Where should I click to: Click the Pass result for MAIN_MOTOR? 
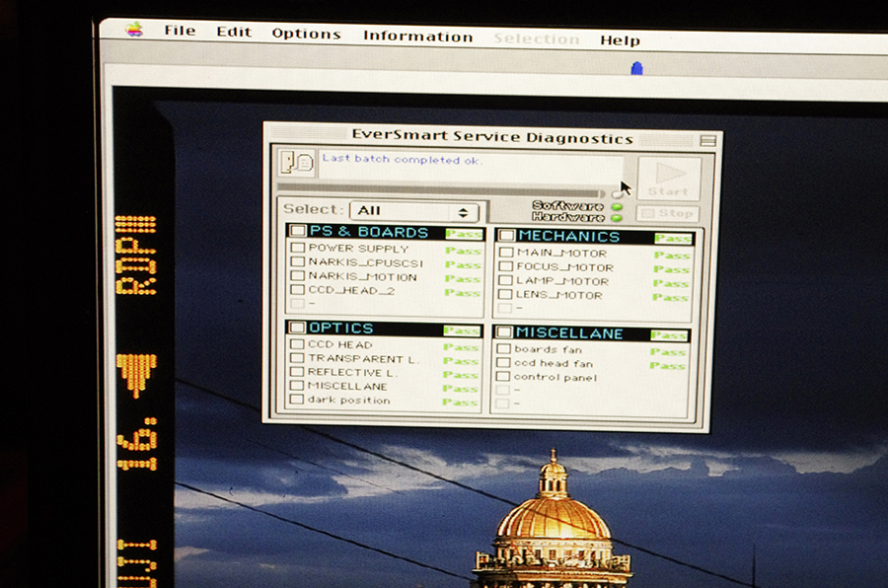tap(672, 256)
